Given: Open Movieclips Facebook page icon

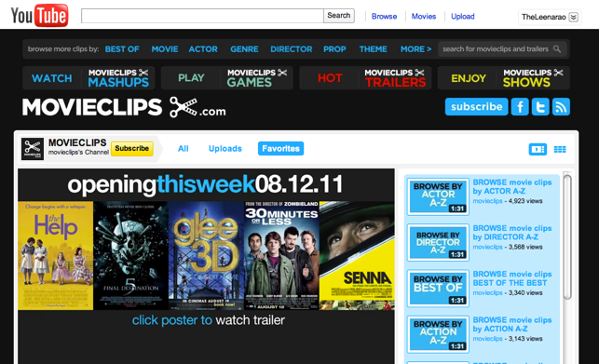Looking at the screenshot, I should (520, 106).
